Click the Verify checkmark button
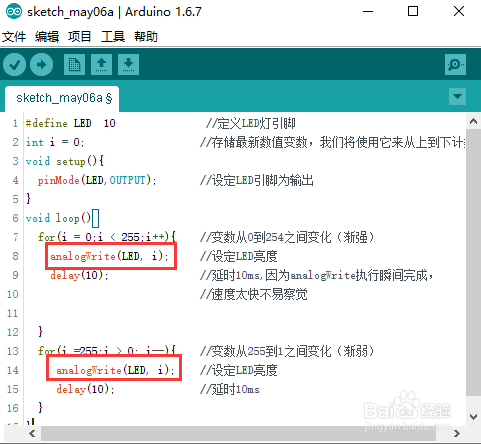Viewport: 481px width, 444px height. coord(14,65)
